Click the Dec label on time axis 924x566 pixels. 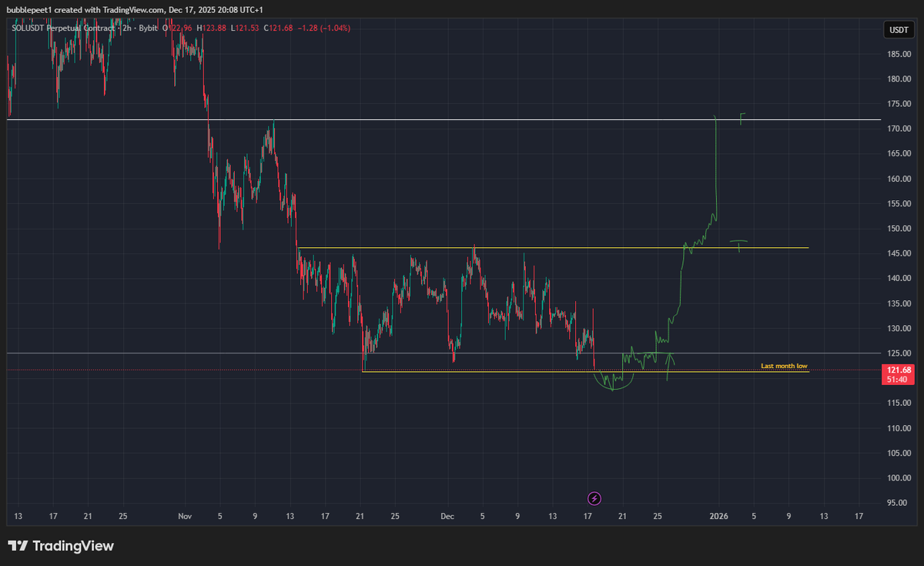click(447, 515)
